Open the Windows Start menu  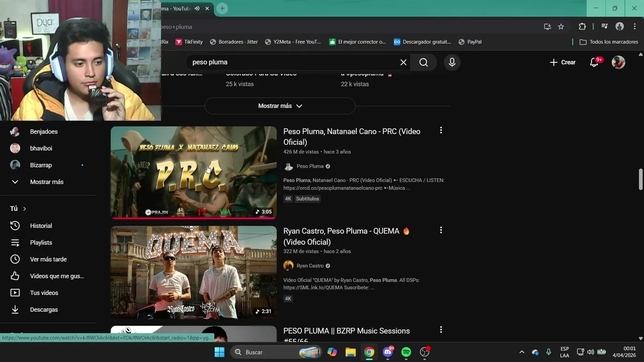point(219,352)
